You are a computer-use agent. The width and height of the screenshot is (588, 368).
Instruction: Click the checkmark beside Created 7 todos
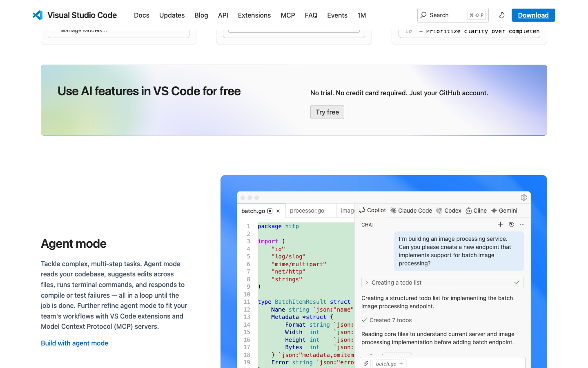tap(364, 320)
